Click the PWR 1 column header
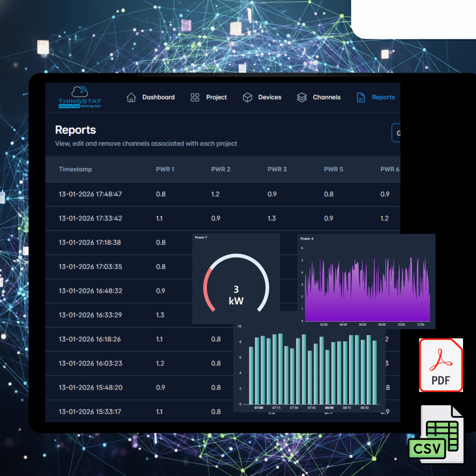Screen dimensions: 476x476 click(165, 169)
